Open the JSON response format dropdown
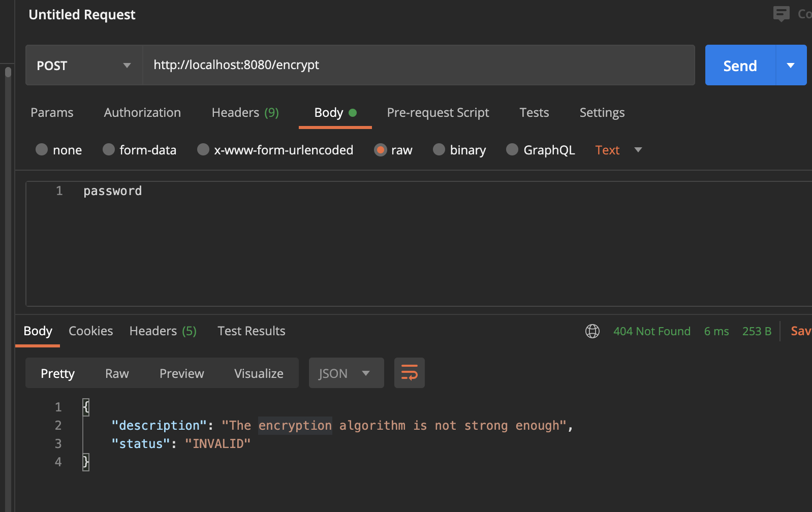Viewport: 812px width, 512px height. point(346,373)
